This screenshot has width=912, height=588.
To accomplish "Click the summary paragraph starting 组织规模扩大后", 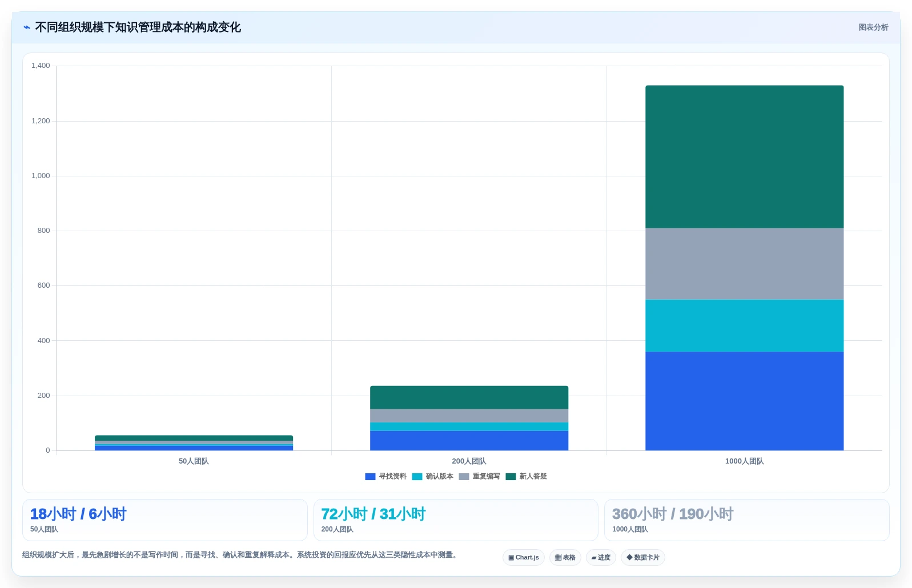I will pyautogui.click(x=241, y=555).
